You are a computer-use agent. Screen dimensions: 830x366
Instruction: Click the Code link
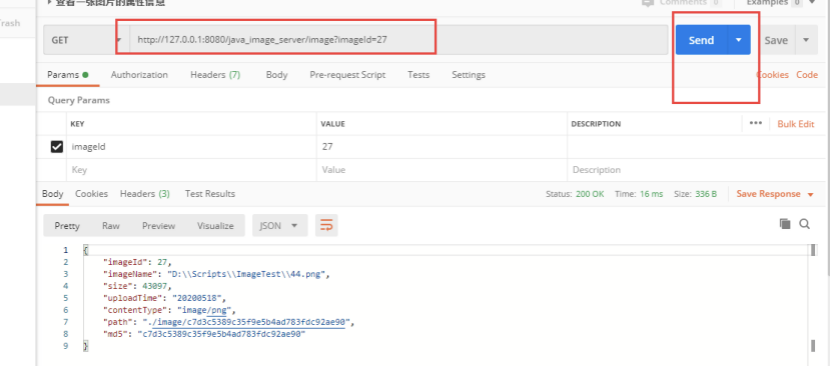pos(807,75)
